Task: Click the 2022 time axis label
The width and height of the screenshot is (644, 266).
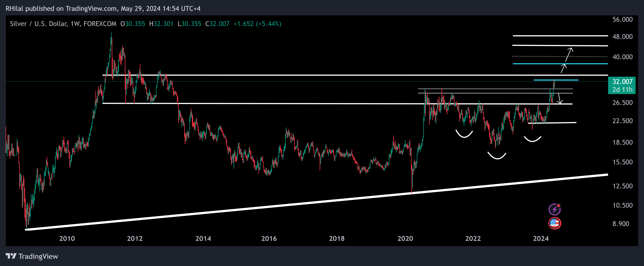Action: click(x=473, y=238)
